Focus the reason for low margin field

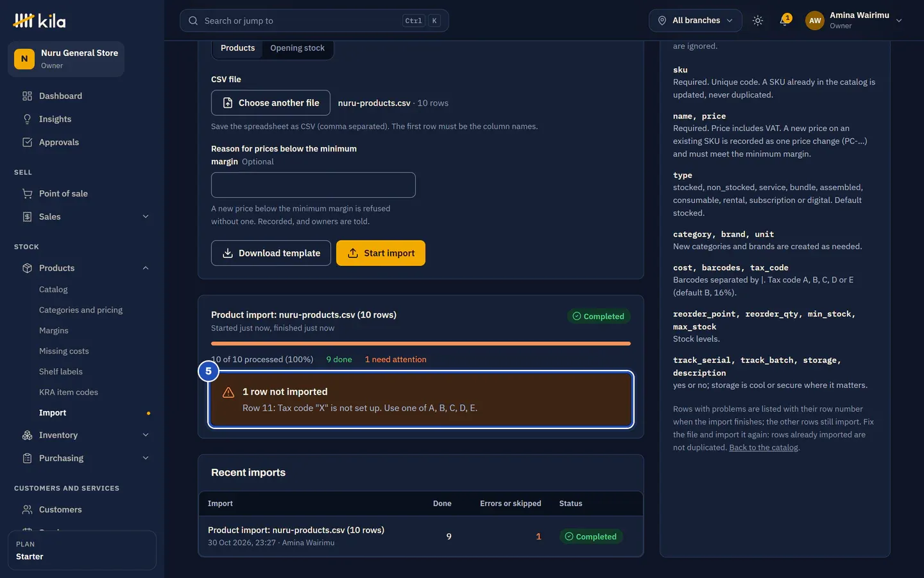(x=313, y=185)
